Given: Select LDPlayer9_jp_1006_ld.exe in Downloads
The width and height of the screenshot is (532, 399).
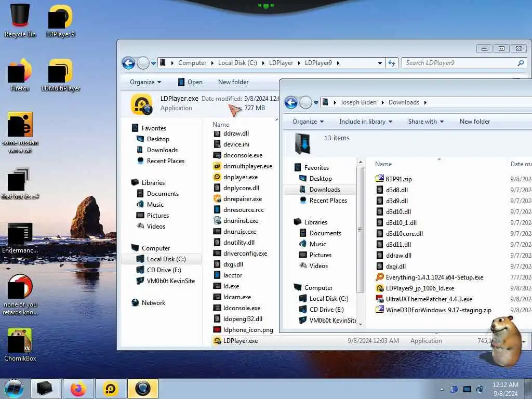Looking at the screenshot, I should pos(415,288).
